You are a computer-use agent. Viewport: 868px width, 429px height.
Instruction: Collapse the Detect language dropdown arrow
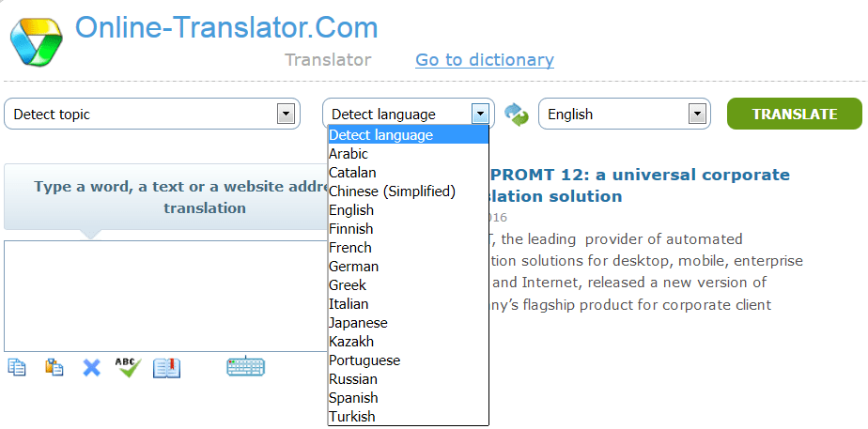(x=480, y=115)
